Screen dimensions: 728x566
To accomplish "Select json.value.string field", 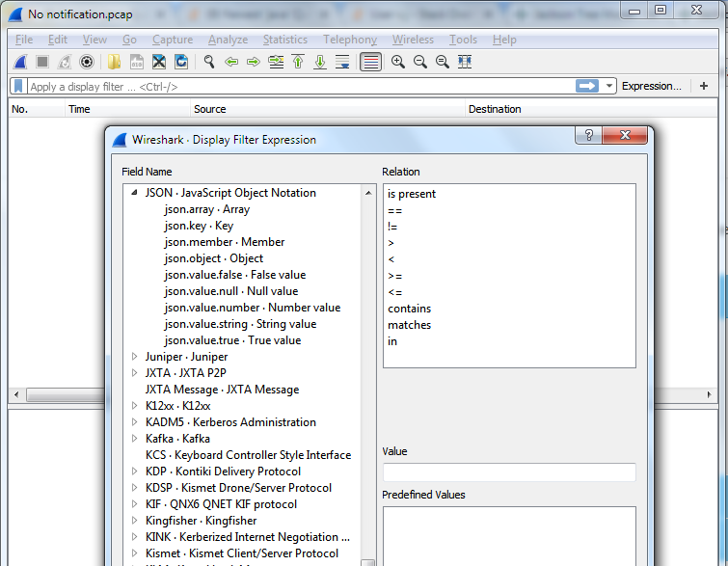I will click(x=240, y=324).
